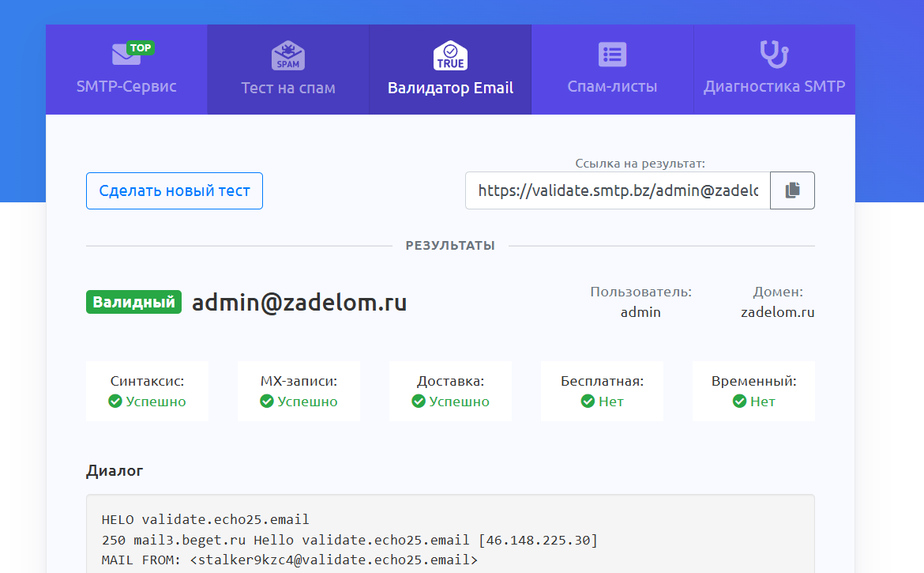Click the Спам-листы list icon

click(612, 55)
